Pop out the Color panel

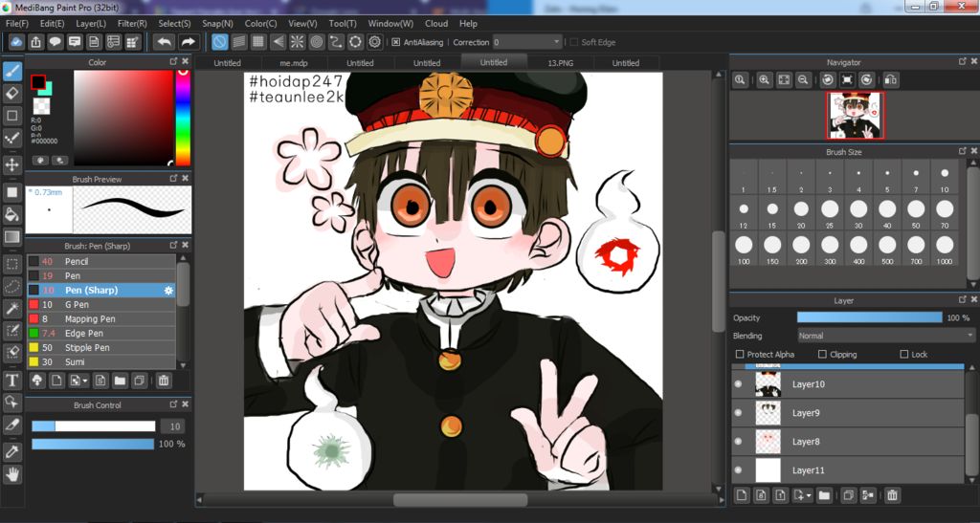point(174,61)
